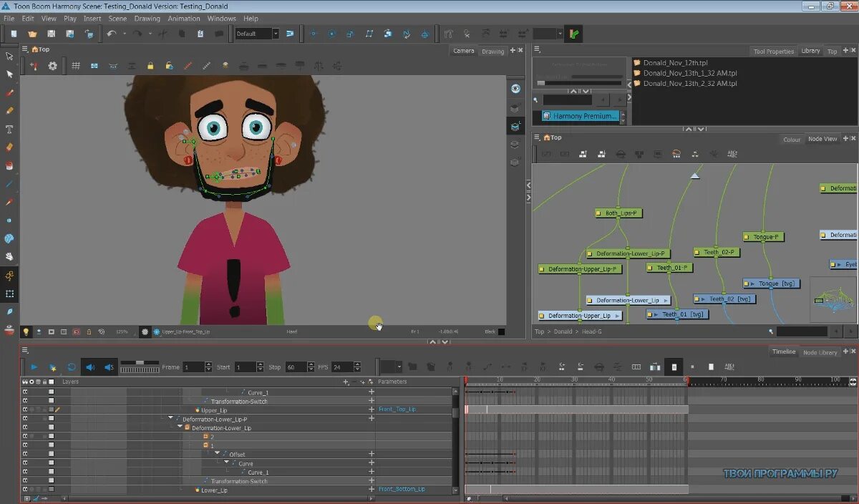The width and height of the screenshot is (859, 504).
Task: Switch to the Node Library tab
Action: tap(820, 352)
